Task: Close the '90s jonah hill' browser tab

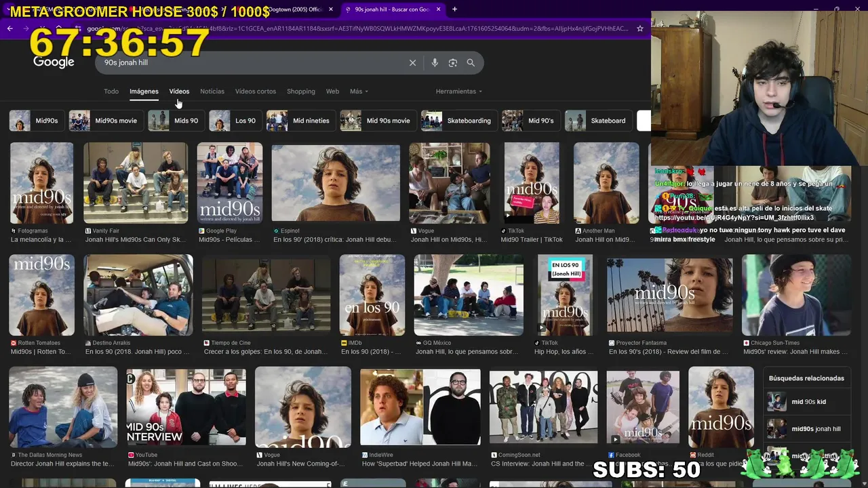Action: (438, 9)
